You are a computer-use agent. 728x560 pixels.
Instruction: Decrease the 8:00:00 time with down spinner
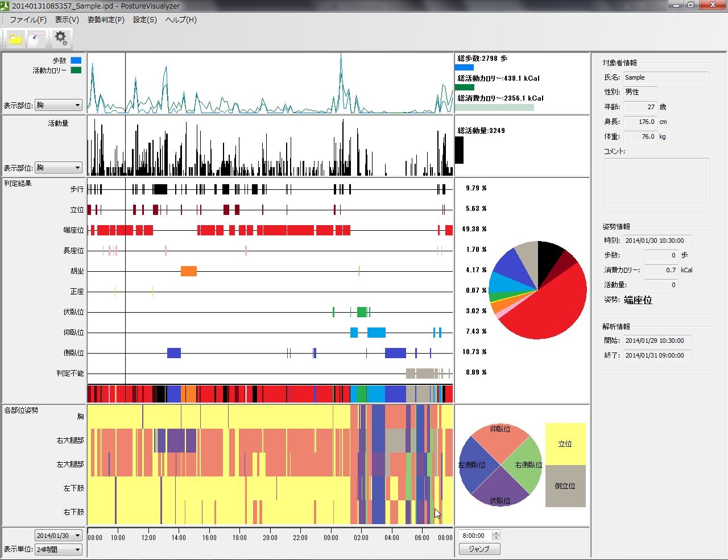[x=496, y=538]
